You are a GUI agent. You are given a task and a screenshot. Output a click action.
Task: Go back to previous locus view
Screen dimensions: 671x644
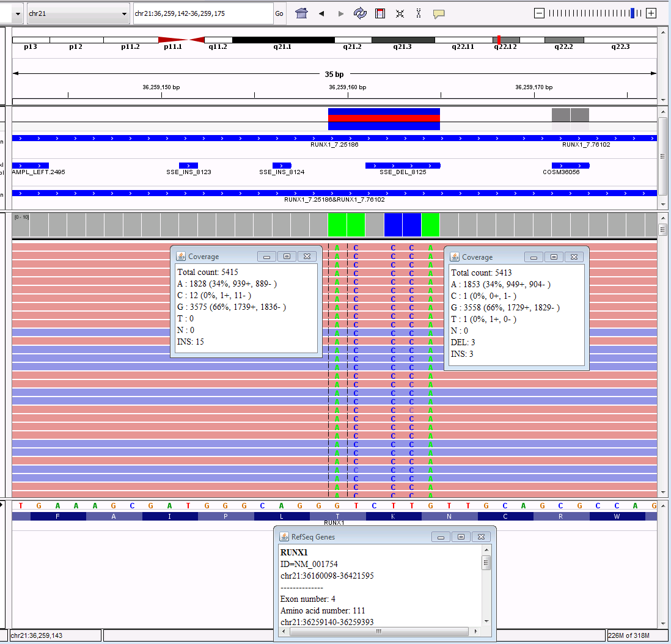pyautogui.click(x=321, y=13)
